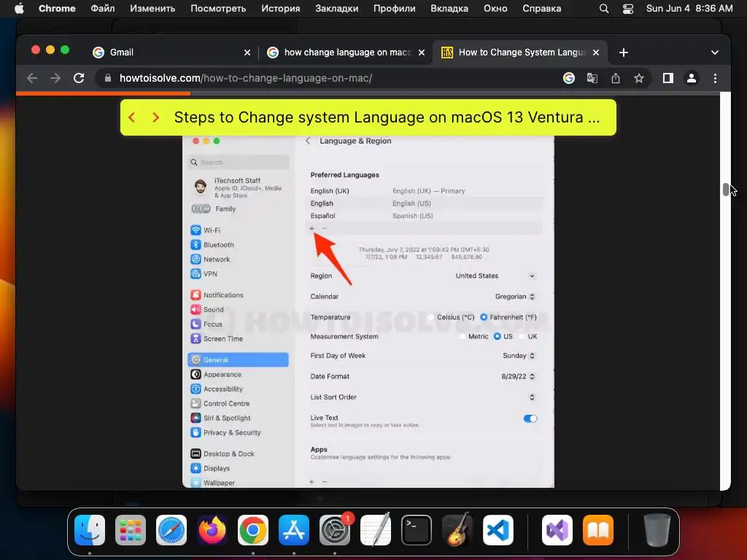Open the Apple menu
747x560 pixels.
coord(19,9)
